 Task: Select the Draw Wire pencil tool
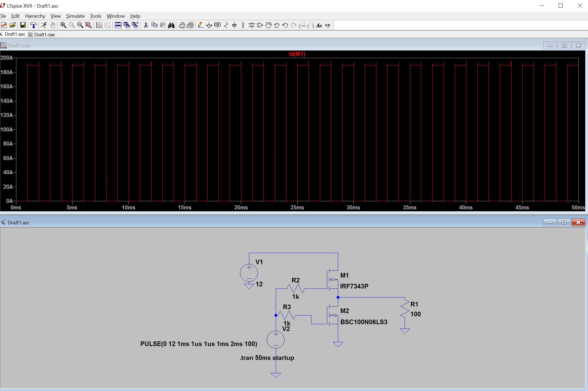point(201,25)
